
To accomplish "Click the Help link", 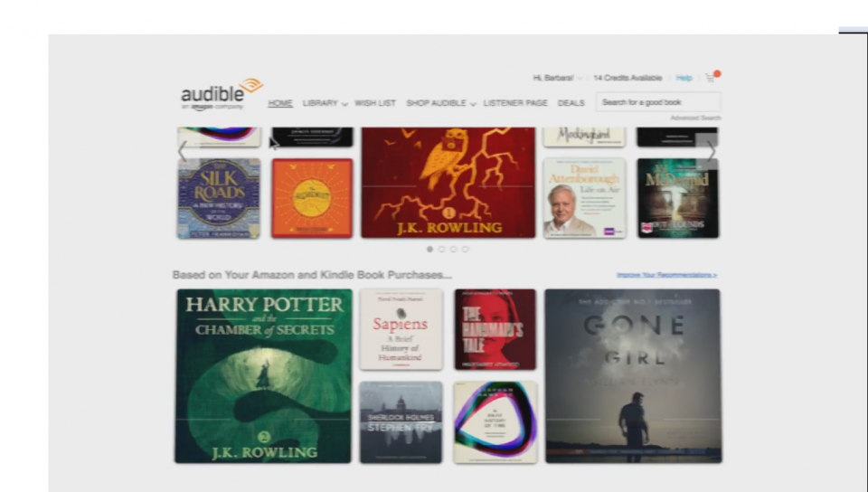I will (x=684, y=78).
